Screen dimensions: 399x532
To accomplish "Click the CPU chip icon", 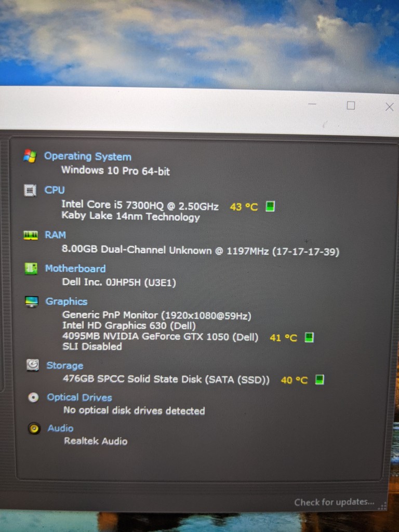I will coord(30,190).
